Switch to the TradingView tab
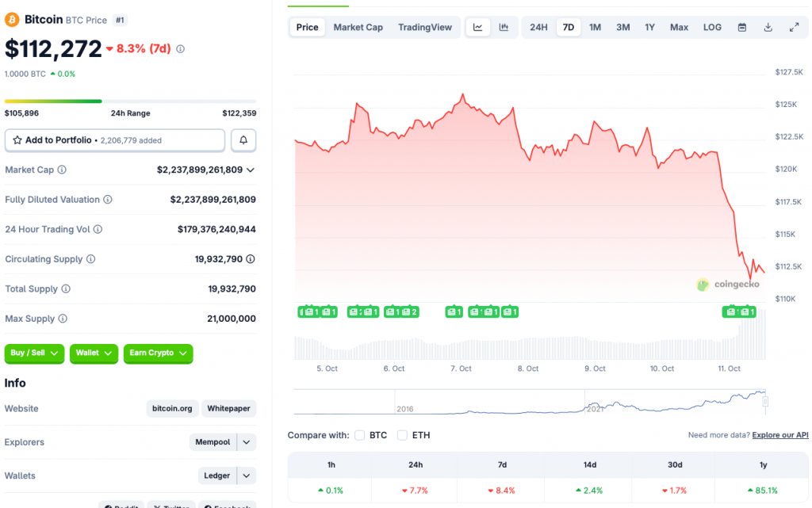Viewport: 812px width, 508px height. tap(425, 26)
